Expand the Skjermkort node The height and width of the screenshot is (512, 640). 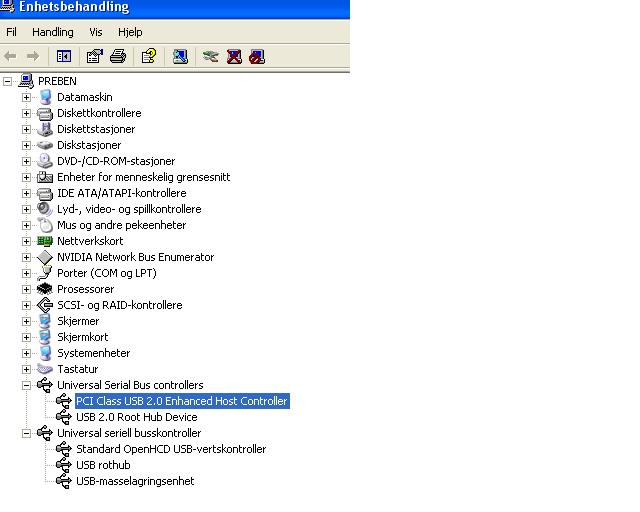tap(27, 337)
